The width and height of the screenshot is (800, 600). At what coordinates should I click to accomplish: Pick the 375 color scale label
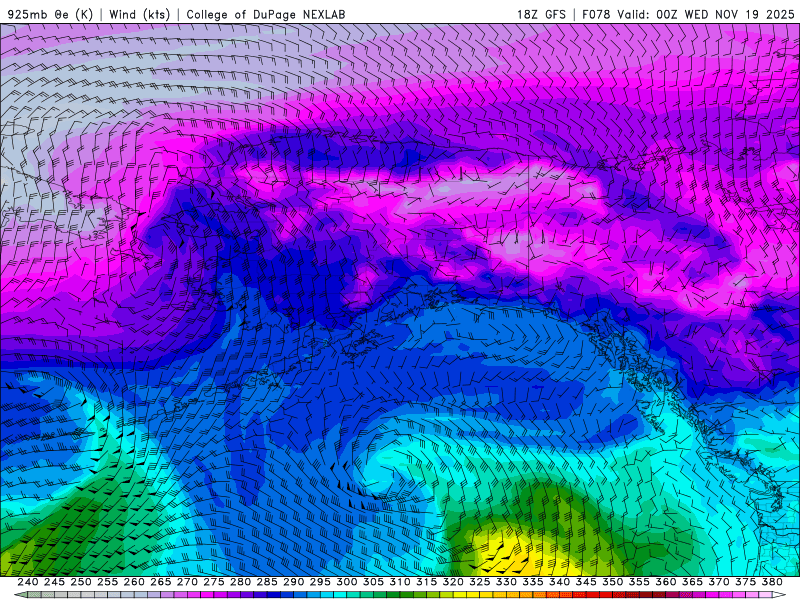pyautogui.click(x=745, y=582)
